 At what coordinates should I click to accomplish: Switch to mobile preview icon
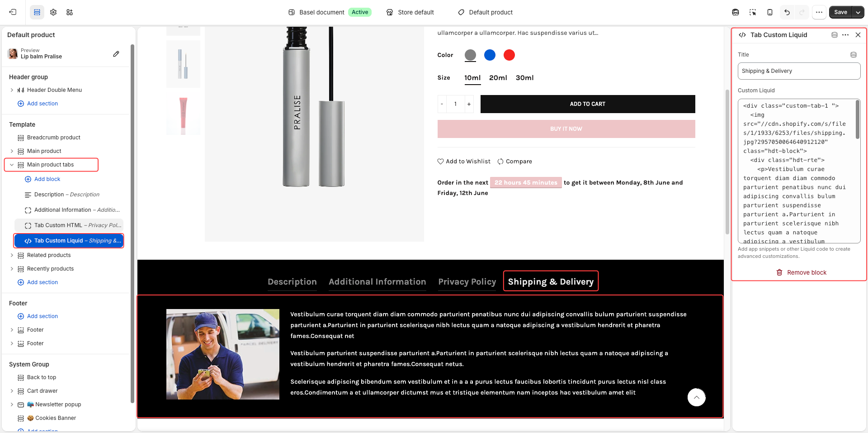click(770, 12)
